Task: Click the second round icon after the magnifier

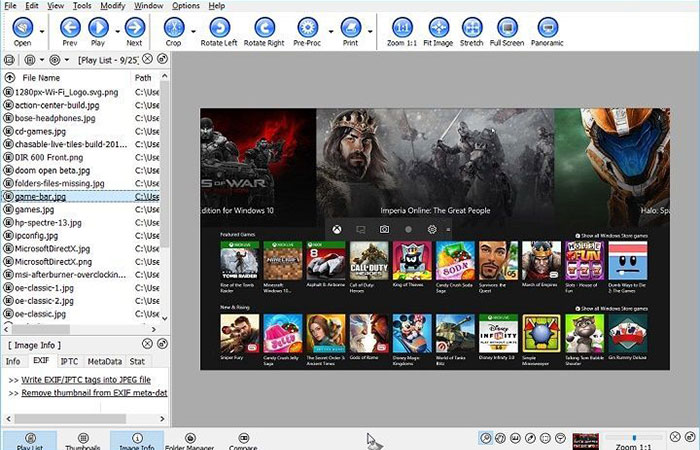Action: pyautogui.click(x=515, y=438)
